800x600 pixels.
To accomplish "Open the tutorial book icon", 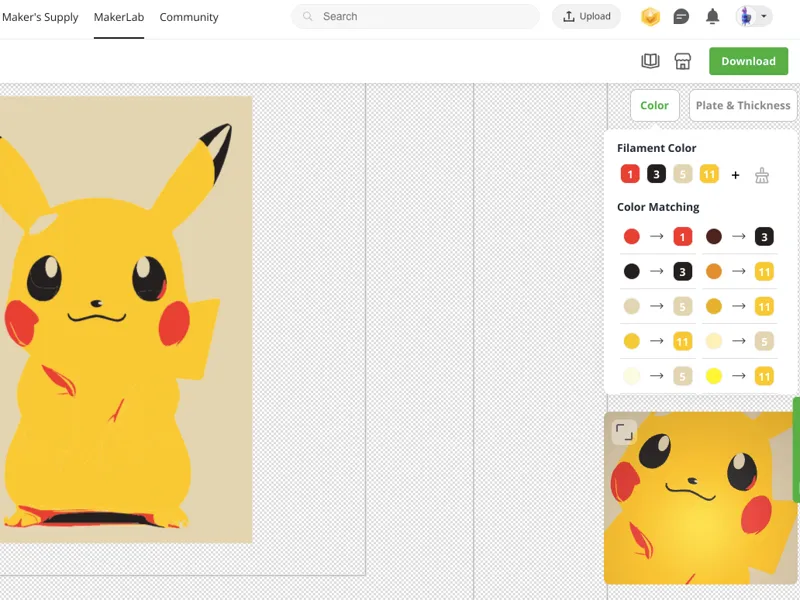I will 650,61.
